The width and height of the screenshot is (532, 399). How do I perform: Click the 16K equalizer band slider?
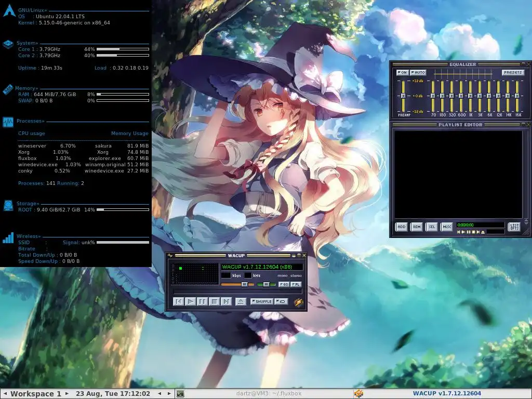point(517,96)
